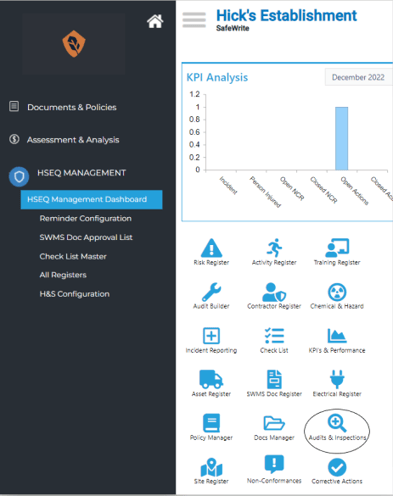The height and width of the screenshot is (496, 393).
Task: Click the home icon in the sidebar
Action: pos(155,21)
